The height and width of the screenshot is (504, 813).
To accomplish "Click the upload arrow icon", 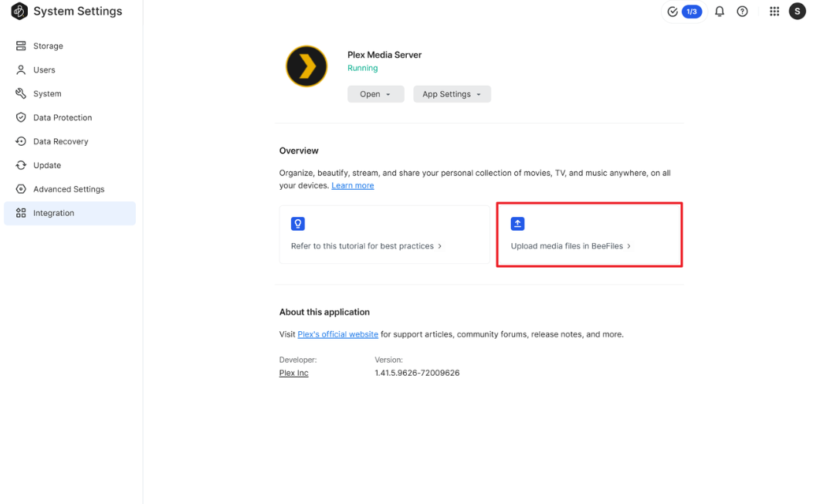I will (x=517, y=224).
